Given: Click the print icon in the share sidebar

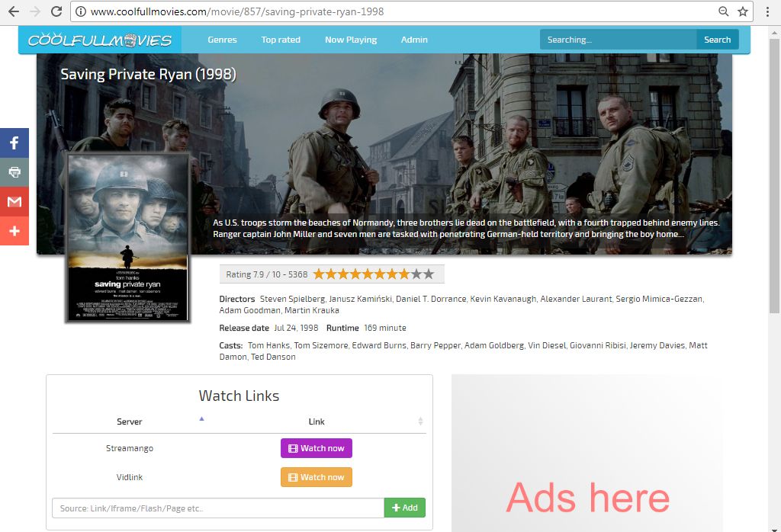Looking at the screenshot, I should tap(14, 172).
